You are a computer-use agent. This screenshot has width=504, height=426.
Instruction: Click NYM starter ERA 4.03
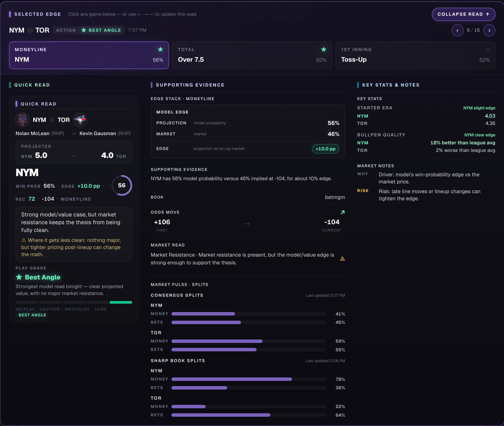click(x=490, y=116)
